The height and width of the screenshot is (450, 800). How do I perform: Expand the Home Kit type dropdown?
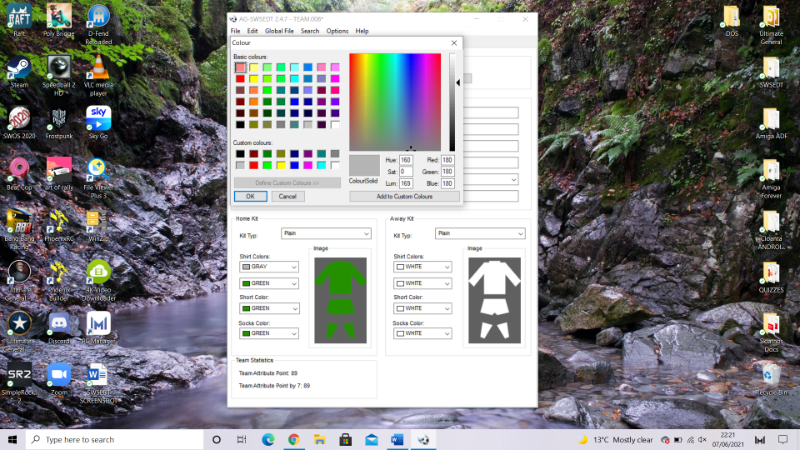pyautogui.click(x=326, y=233)
